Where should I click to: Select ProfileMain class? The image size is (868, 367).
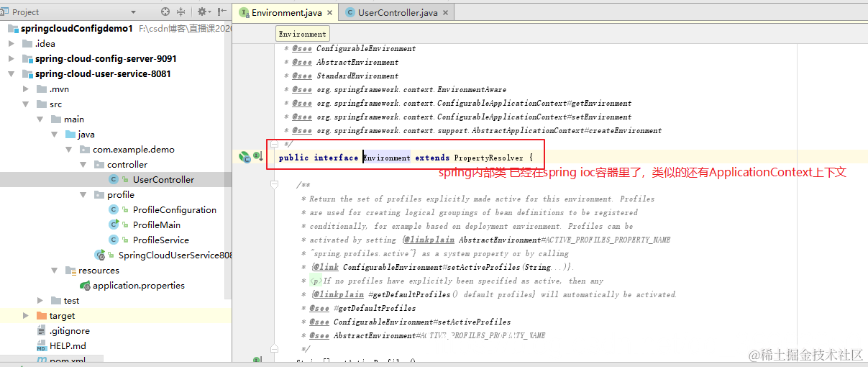coord(157,225)
